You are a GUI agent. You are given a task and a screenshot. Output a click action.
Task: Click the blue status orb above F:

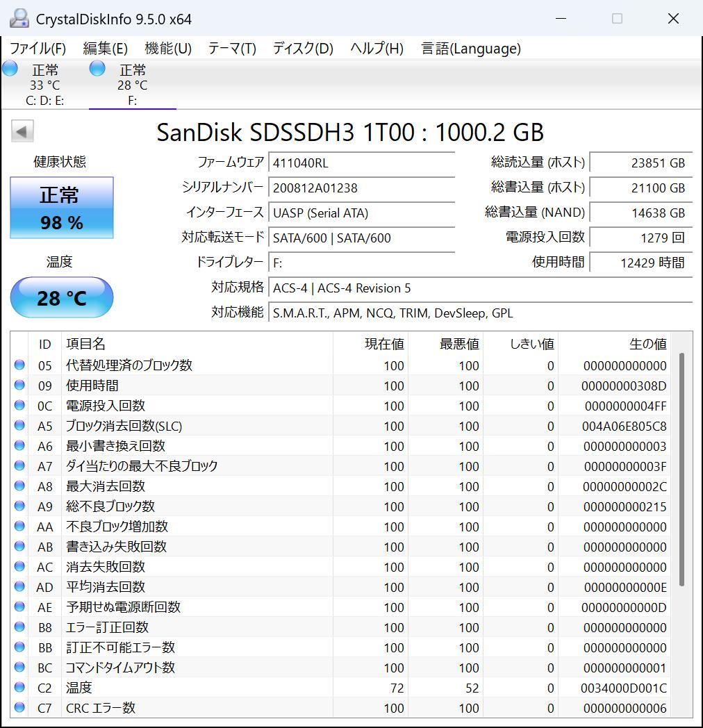pyautogui.click(x=97, y=68)
